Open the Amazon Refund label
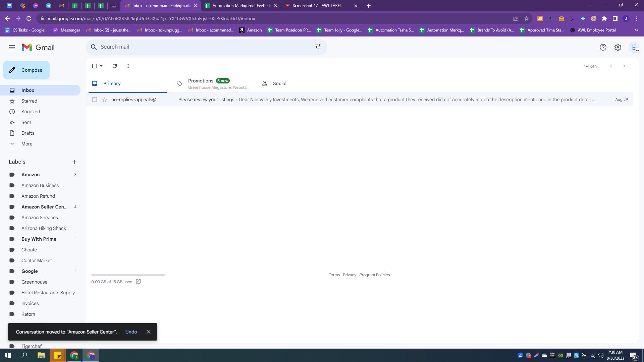The image size is (644, 362). pos(40,196)
